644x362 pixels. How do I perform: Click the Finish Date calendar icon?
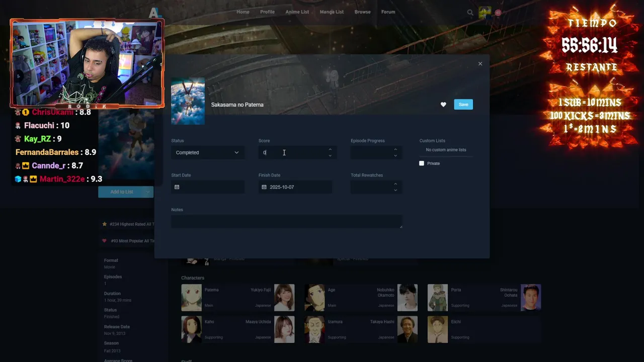click(x=264, y=187)
